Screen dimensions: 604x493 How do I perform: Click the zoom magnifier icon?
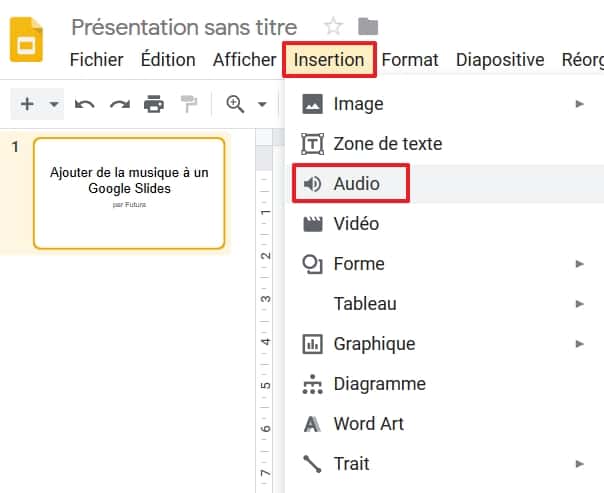pos(235,104)
